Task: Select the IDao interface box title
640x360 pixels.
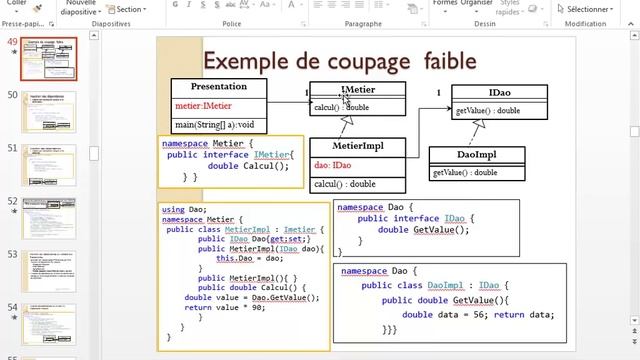Action: 500,93
